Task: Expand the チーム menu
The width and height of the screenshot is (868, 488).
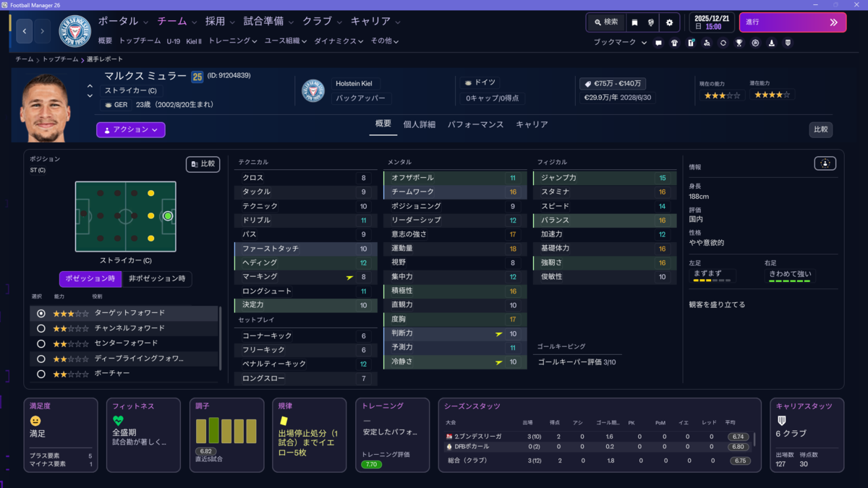Action: (x=176, y=22)
